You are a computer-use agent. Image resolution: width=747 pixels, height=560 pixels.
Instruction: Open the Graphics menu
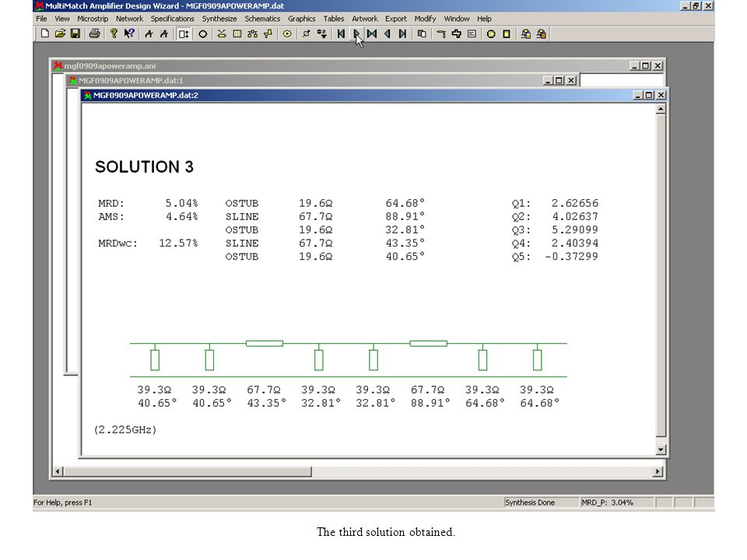tap(302, 19)
